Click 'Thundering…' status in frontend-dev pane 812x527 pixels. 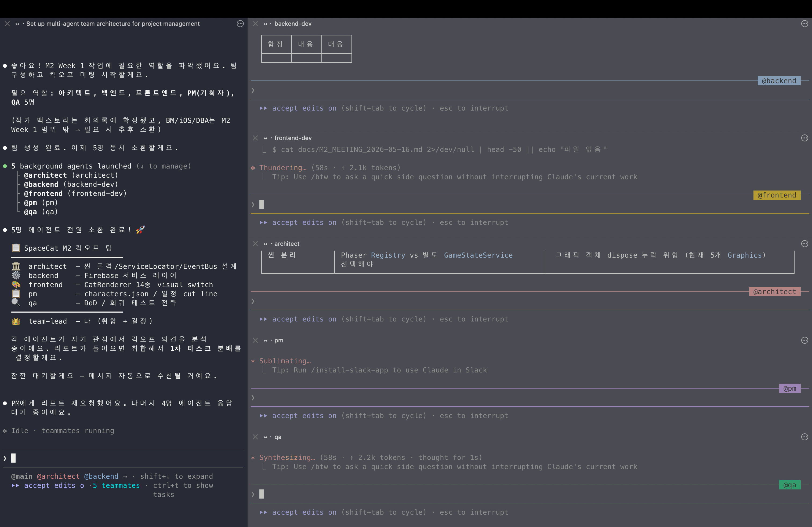pyautogui.click(x=283, y=168)
